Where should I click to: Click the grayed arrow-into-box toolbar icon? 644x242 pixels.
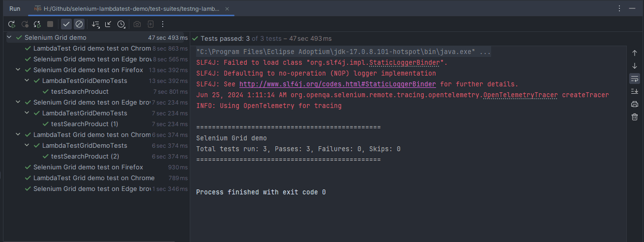coord(150,24)
